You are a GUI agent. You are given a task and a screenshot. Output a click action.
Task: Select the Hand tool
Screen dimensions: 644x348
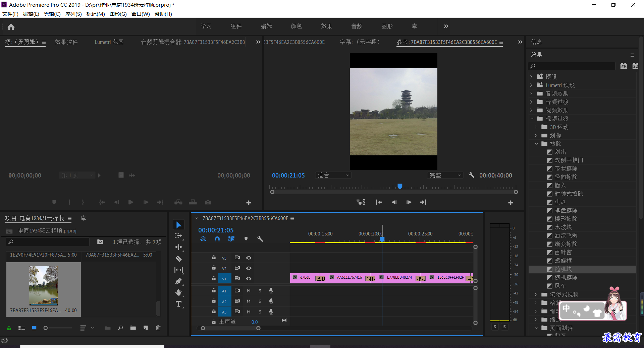pyautogui.click(x=178, y=292)
